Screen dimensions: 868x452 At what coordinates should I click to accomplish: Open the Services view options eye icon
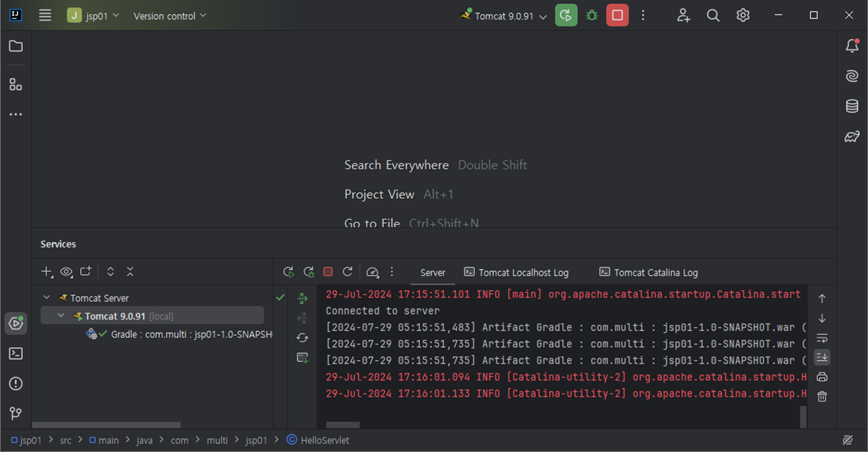[x=66, y=272]
